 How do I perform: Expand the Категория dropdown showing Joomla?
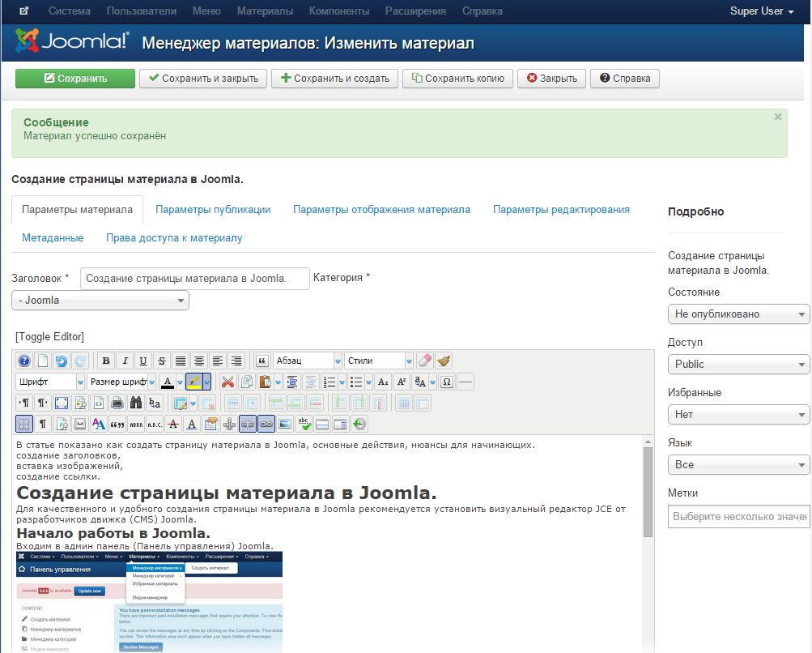[x=100, y=301]
